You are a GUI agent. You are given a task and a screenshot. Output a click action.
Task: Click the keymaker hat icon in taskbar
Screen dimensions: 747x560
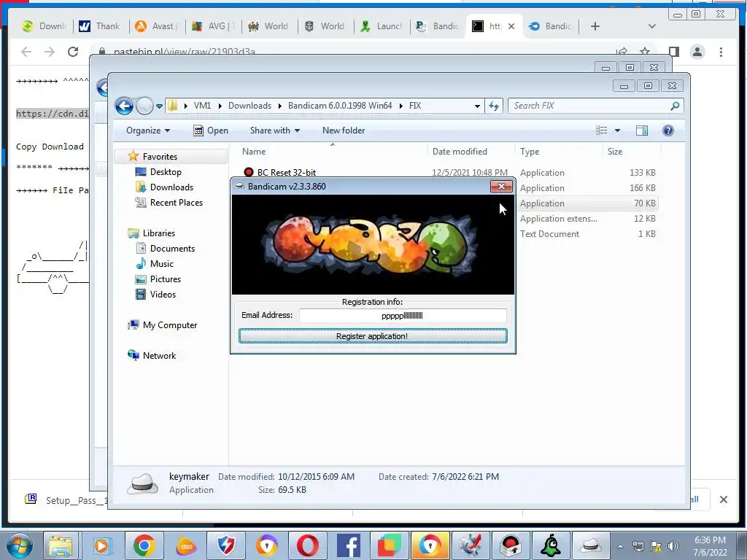591,545
